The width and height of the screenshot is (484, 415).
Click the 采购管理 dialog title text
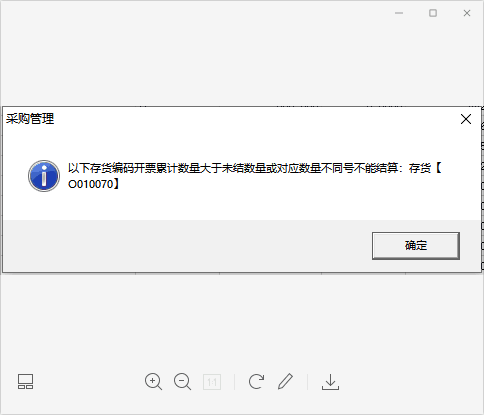click(x=30, y=119)
